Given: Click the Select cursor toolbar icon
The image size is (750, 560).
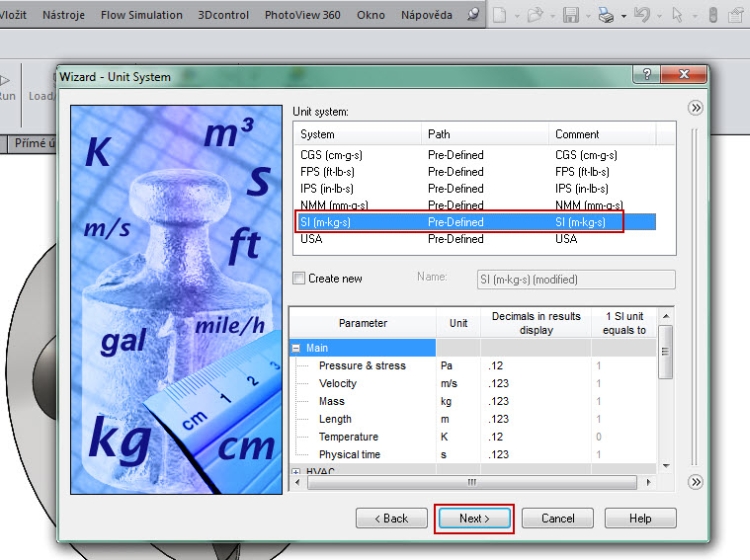Looking at the screenshot, I should [677, 15].
